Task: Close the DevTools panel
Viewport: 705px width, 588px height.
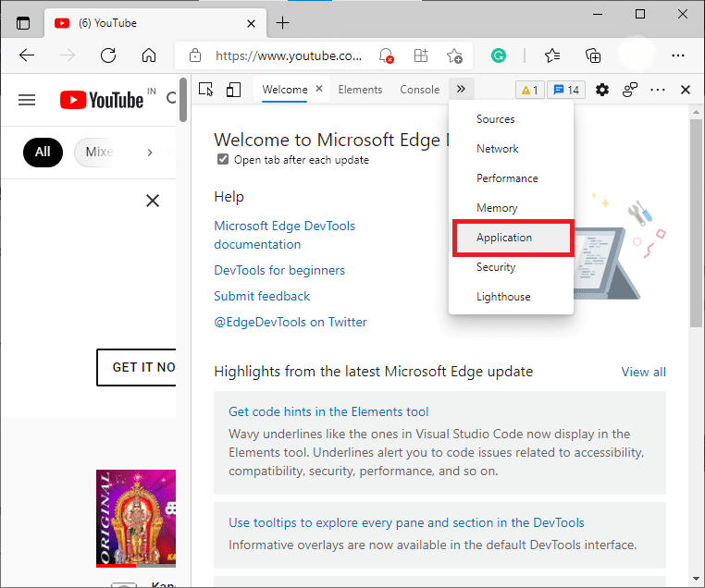Action: [x=686, y=90]
